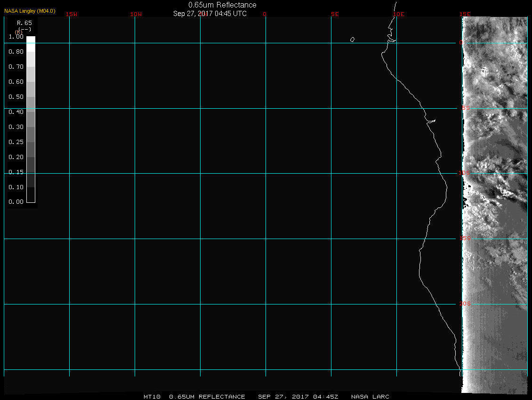Screen dimensions: 532x400
Task: Click the '15S' latitude label
Action: point(465,239)
